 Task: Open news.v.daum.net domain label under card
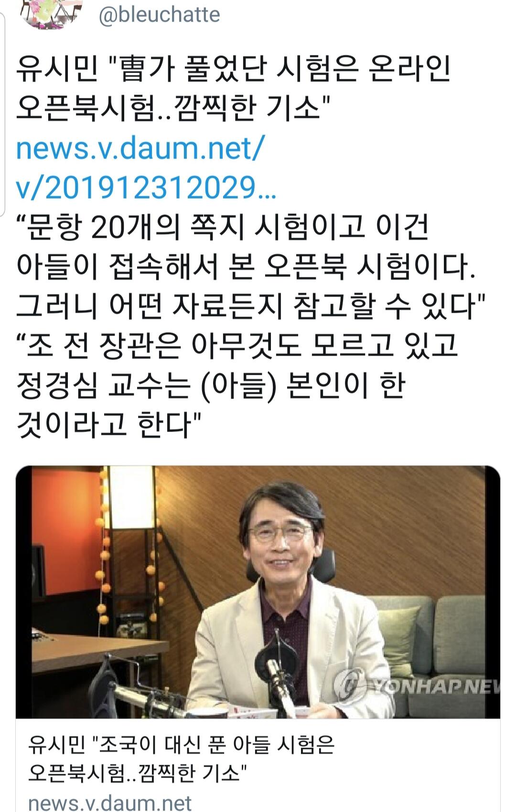[110, 802]
